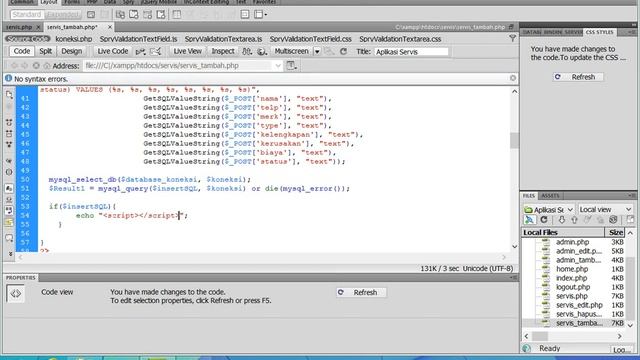Image resolution: width=640 pixels, height=360 pixels.
Task: Click Apply Comment coding toolbar icon
Action: coord(9,238)
